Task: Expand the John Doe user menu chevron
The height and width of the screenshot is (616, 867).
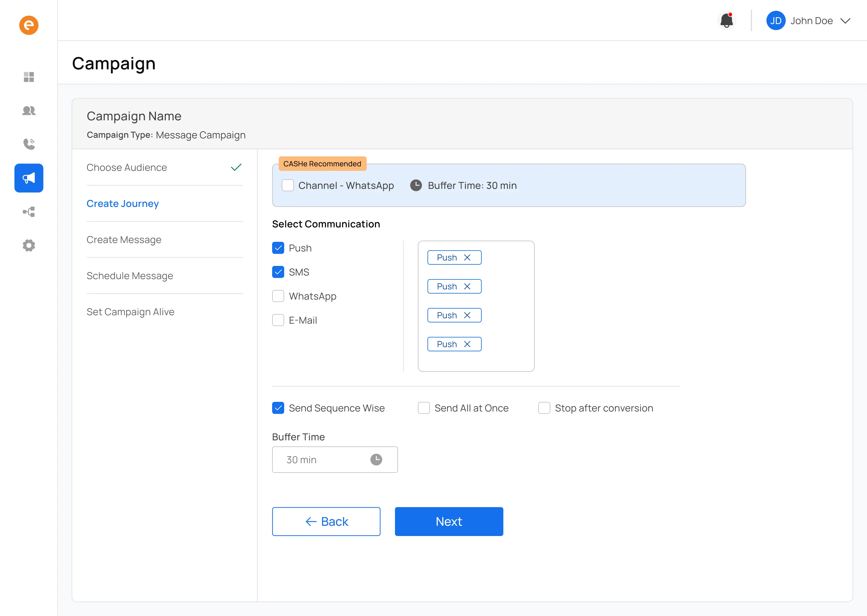Action: tap(845, 21)
